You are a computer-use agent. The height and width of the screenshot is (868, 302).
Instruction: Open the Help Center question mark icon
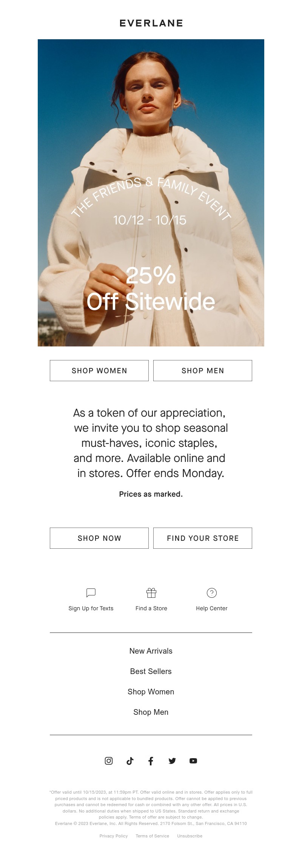tap(212, 593)
